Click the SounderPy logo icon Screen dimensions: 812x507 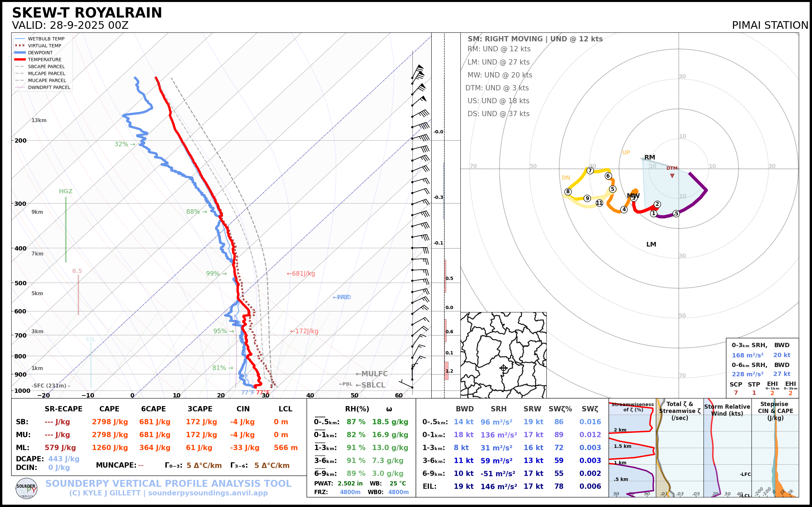(x=26, y=488)
